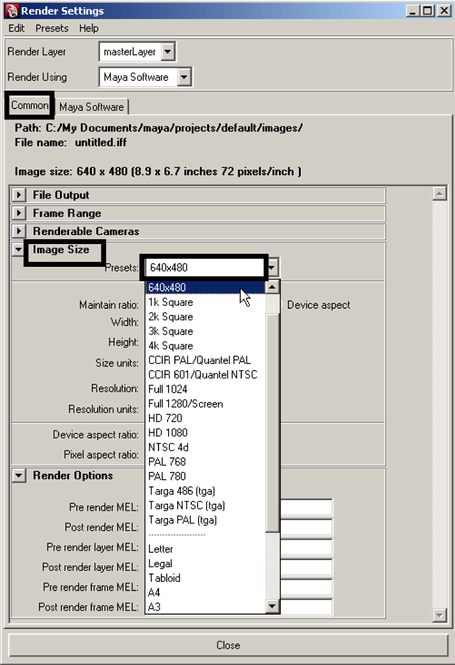This screenshot has height=665, width=455.
Task: Open the Render Layer dropdown arrow
Action: tap(168, 52)
